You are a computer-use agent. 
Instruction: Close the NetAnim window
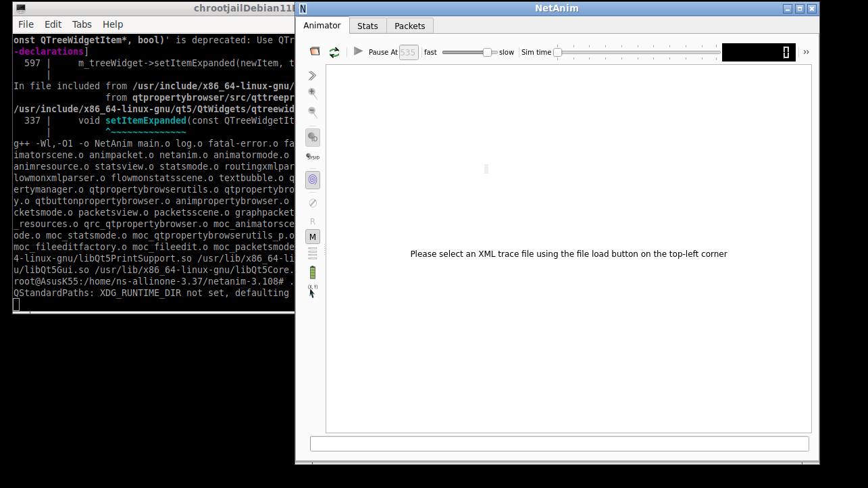click(x=812, y=9)
